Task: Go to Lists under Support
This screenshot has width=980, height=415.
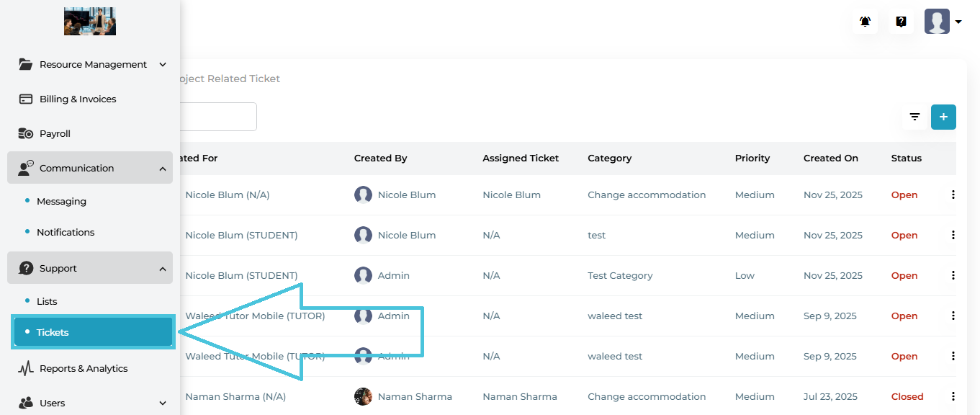Action: (x=47, y=301)
